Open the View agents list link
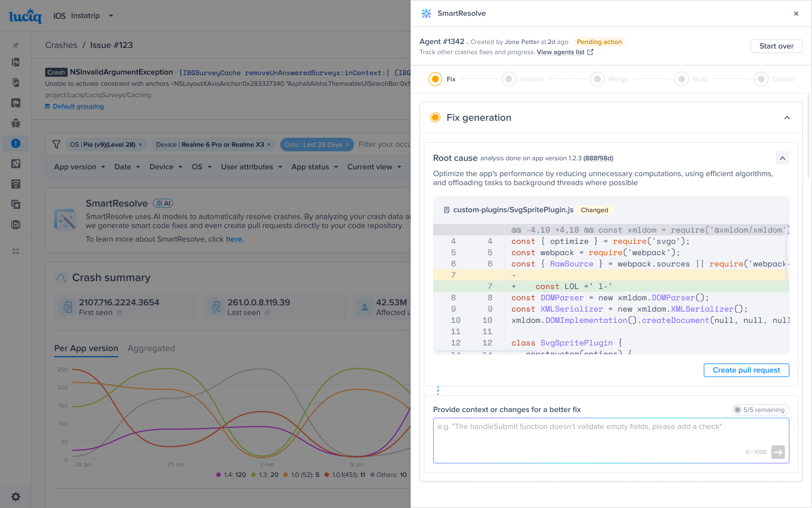This screenshot has width=812, height=508. 561,52
